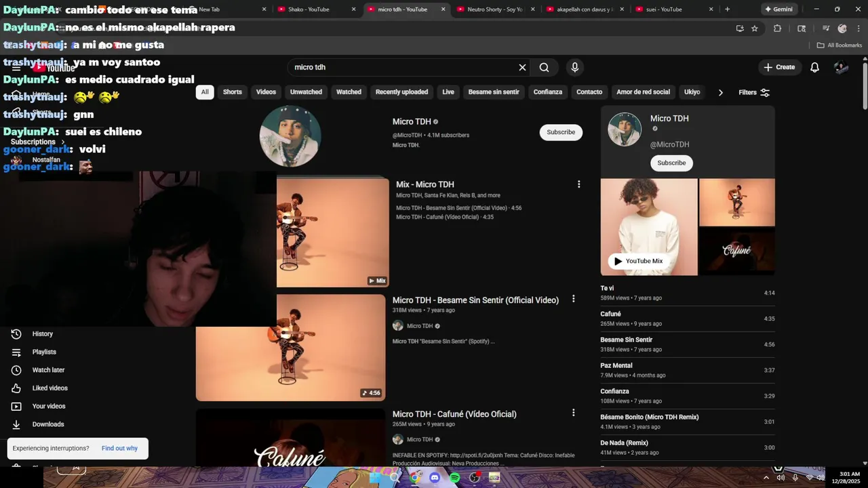Screen dimensions: 868x488
Task: Click the Find out why link
Action: coord(119,448)
